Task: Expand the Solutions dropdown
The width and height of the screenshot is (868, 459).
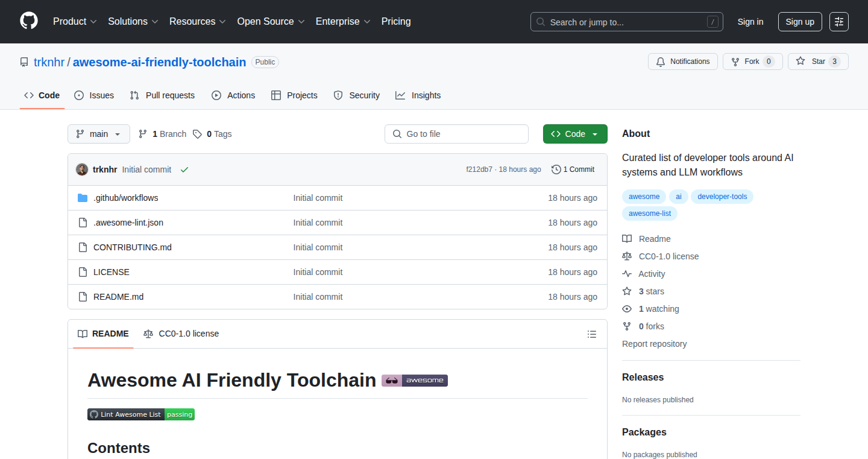Action: pos(133,22)
